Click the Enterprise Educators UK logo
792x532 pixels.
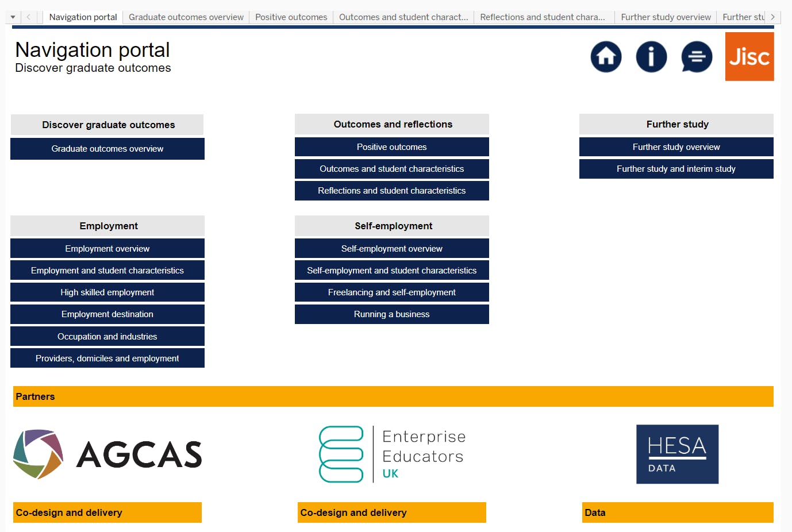[x=392, y=454]
